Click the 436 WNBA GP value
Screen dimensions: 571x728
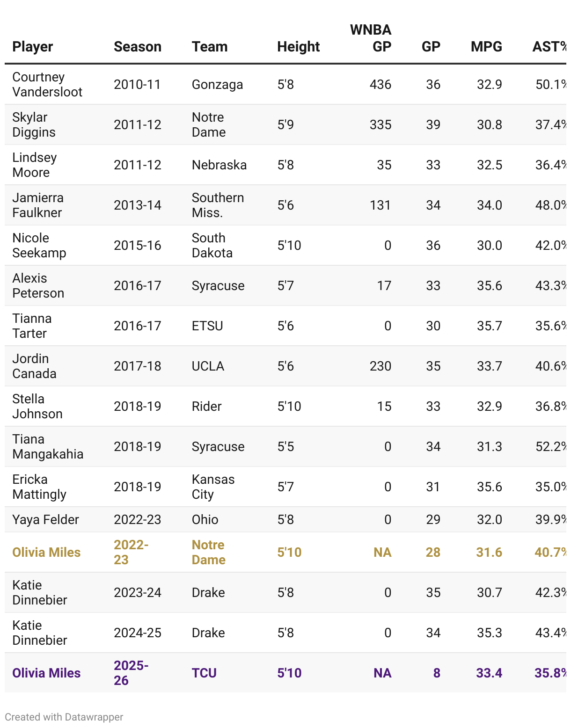point(380,85)
